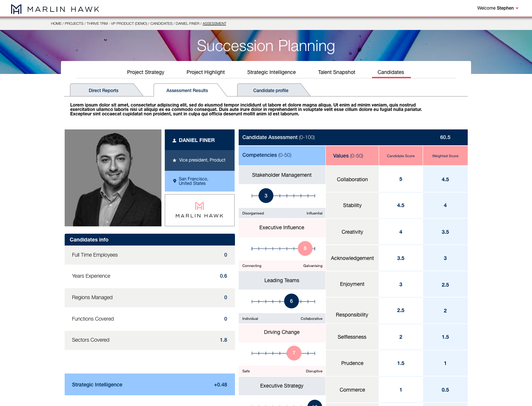The width and height of the screenshot is (532, 406).
Task: Click the Responsibility value row label
Action: [x=352, y=315]
